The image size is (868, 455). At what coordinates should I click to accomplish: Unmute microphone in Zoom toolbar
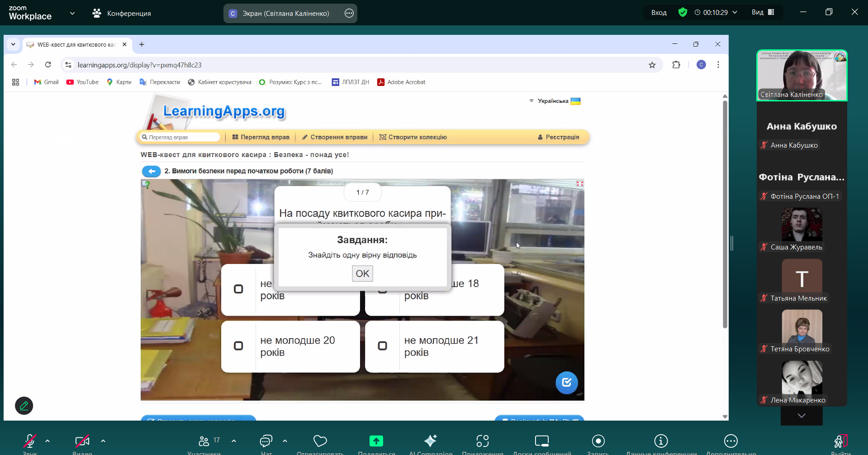(x=30, y=442)
